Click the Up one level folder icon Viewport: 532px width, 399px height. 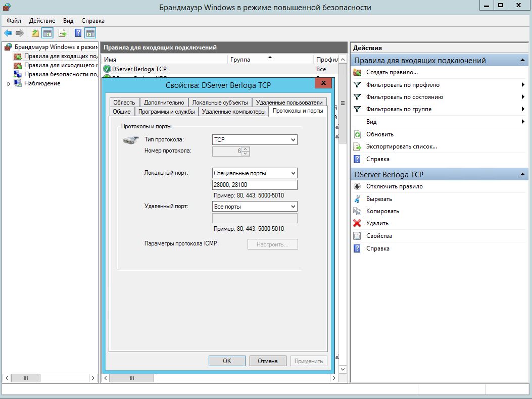[35, 33]
